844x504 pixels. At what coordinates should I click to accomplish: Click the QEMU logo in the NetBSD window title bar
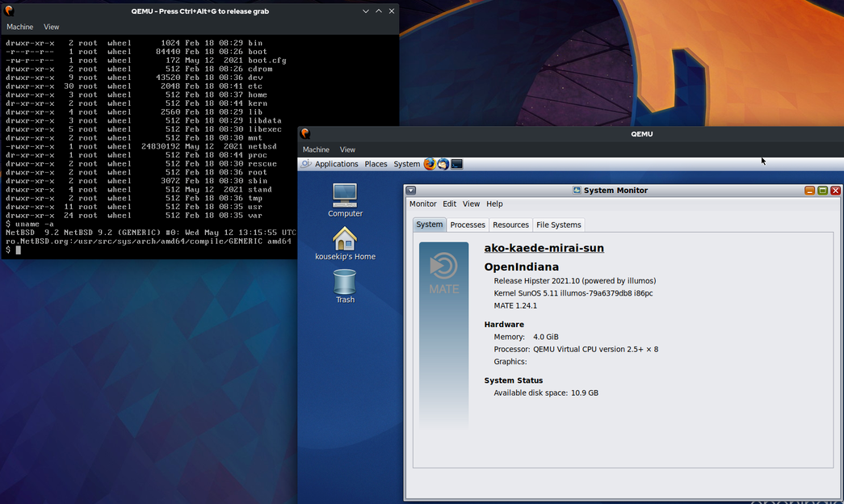pos(9,11)
